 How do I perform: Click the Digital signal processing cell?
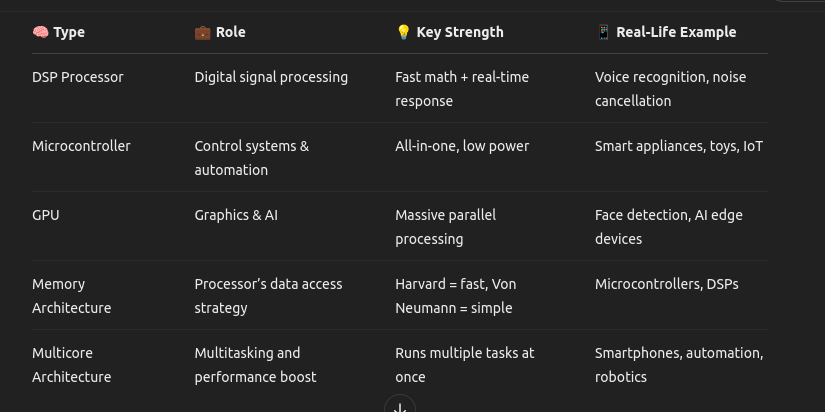[x=271, y=77]
